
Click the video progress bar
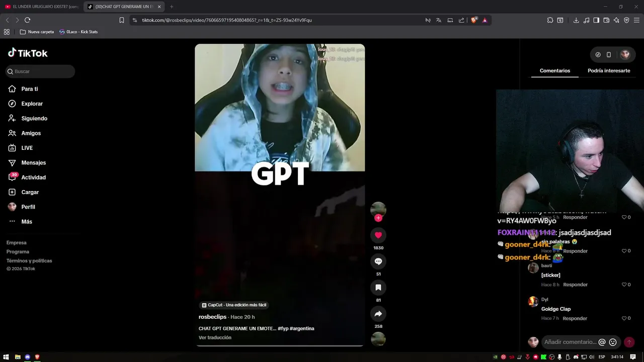(280, 345)
